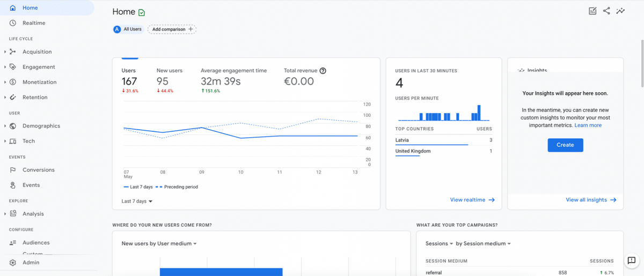The height and width of the screenshot is (276, 644).
Task: Click the 32m 39s engagement value
Action: [221, 81]
